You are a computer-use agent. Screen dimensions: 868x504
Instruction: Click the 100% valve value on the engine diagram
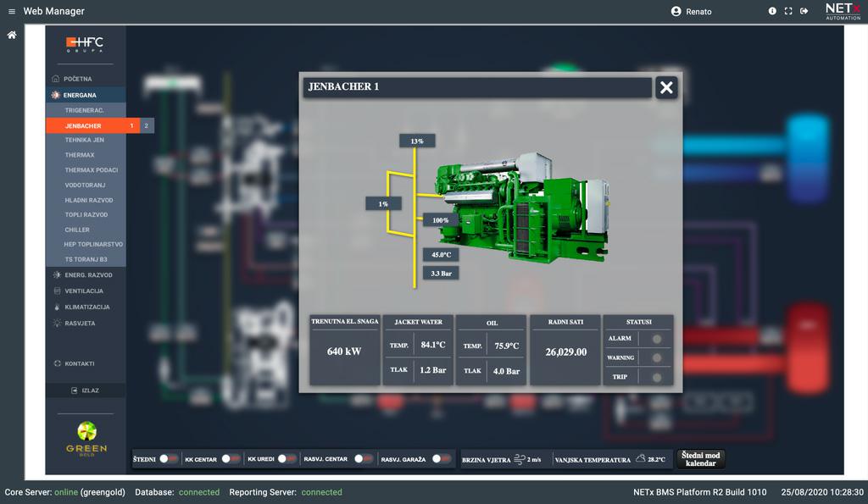(x=440, y=220)
